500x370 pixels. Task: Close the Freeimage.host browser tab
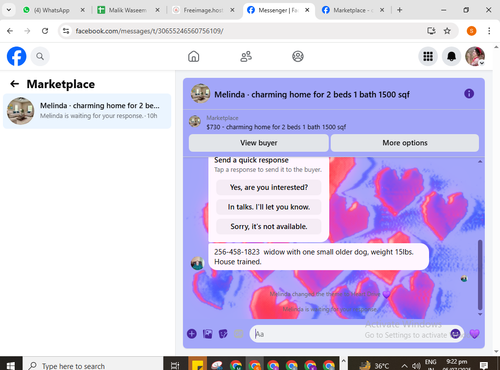pos(232,10)
